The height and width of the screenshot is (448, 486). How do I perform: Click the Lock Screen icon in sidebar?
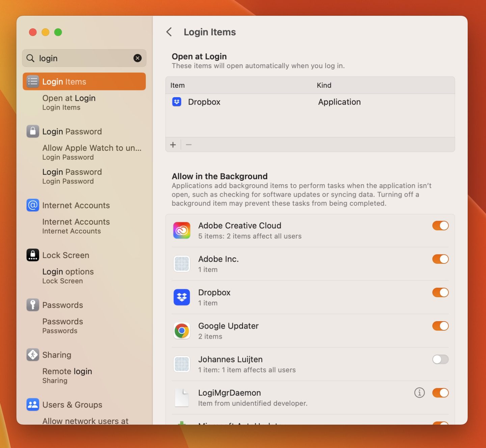(x=33, y=255)
